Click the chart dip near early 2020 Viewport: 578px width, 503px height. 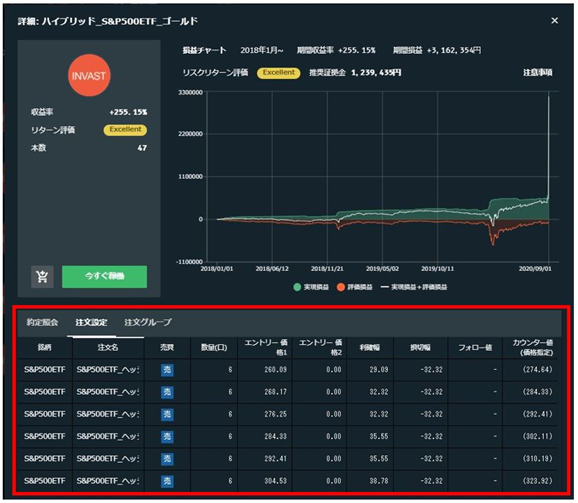pyautogui.click(x=493, y=236)
